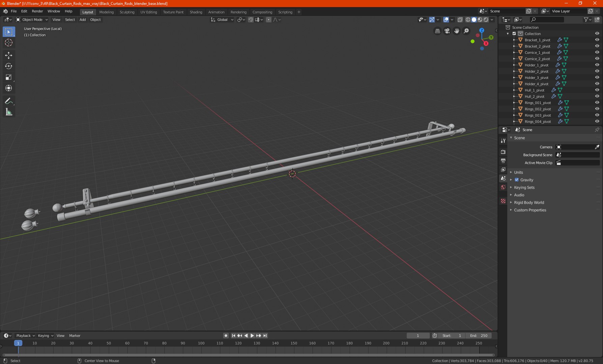Open the Render properties tab
The image size is (603, 364).
click(503, 152)
